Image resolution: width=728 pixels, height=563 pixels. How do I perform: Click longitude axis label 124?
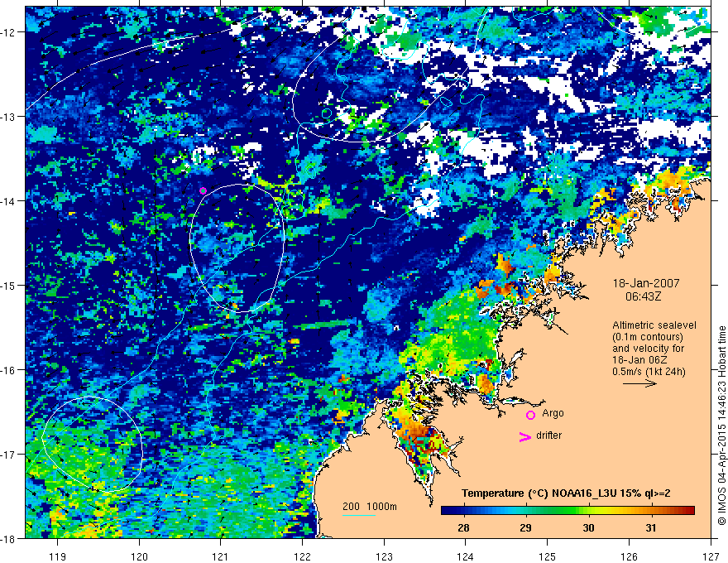click(466, 556)
